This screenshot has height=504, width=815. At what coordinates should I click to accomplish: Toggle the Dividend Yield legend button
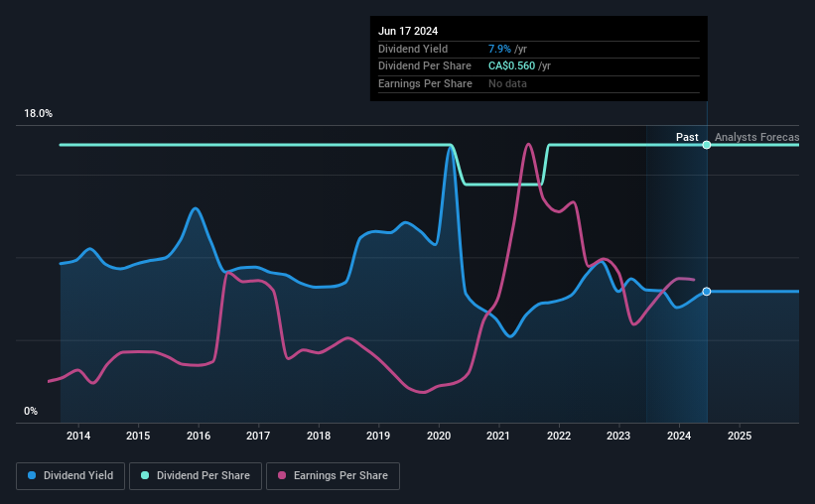[70, 476]
